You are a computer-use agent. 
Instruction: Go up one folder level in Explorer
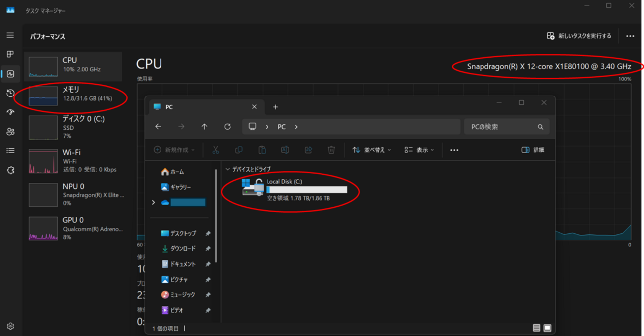[x=204, y=127]
